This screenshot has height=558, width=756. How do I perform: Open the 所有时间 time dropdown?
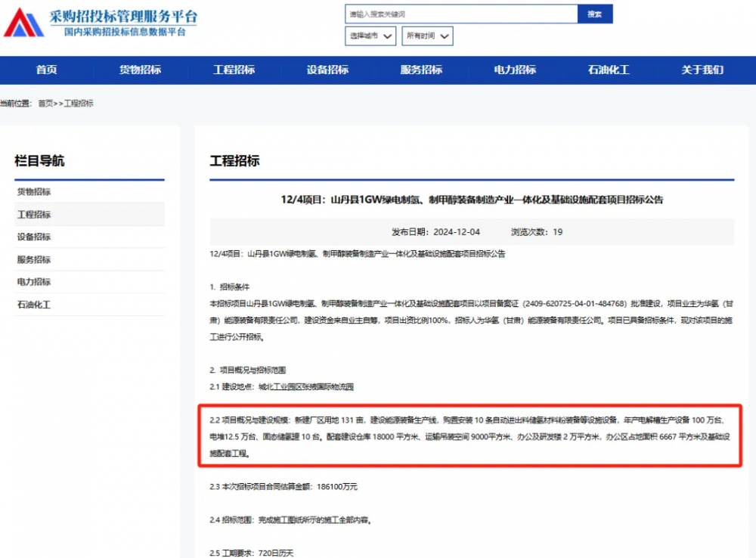(427, 36)
